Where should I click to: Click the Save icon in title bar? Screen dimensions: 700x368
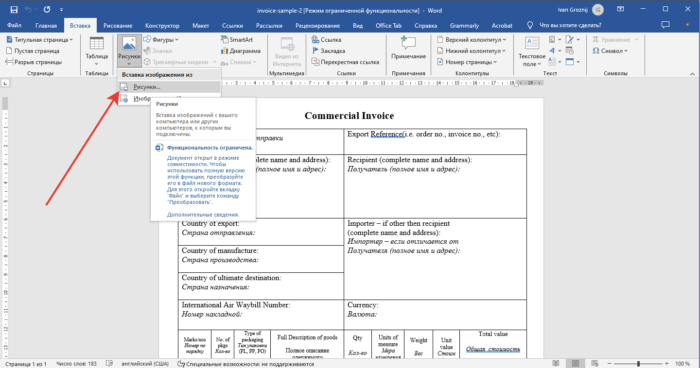point(14,9)
